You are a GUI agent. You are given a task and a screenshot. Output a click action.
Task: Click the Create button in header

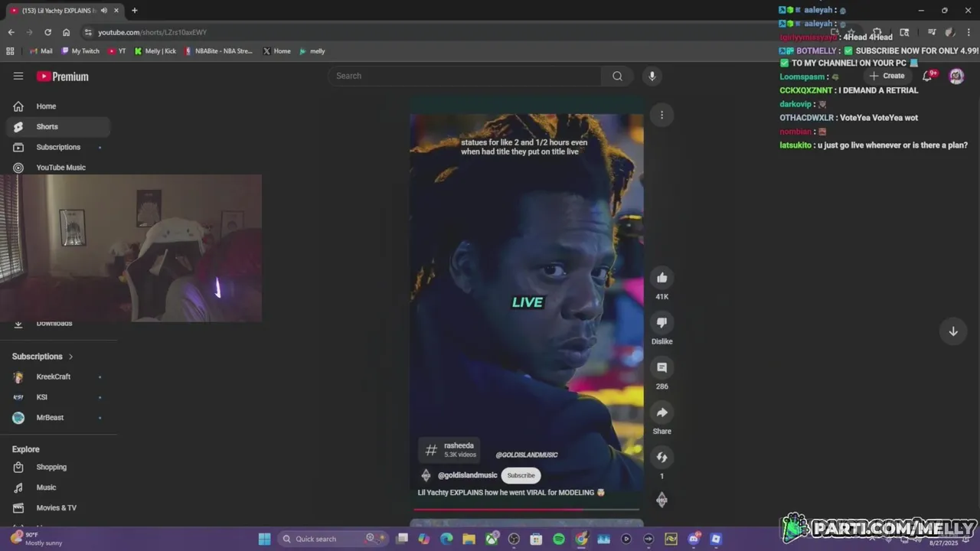point(887,76)
